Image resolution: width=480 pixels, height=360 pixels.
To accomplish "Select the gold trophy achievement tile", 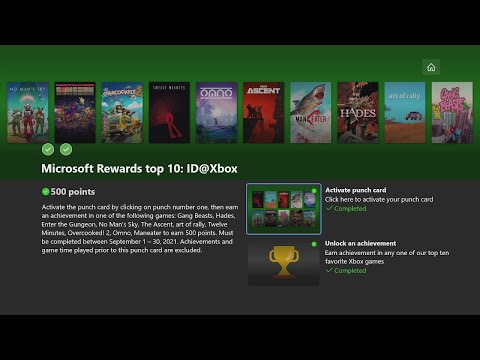I will coord(284,262).
